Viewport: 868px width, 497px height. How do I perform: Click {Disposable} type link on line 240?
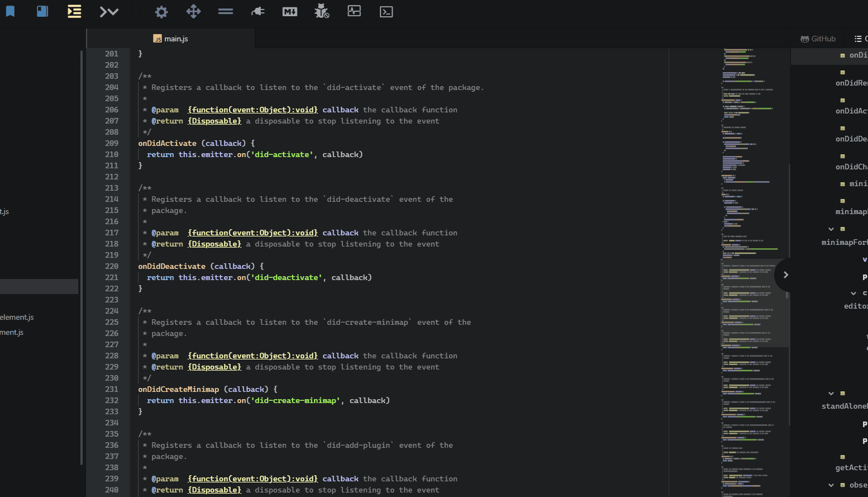pyautogui.click(x=214, y=490)
